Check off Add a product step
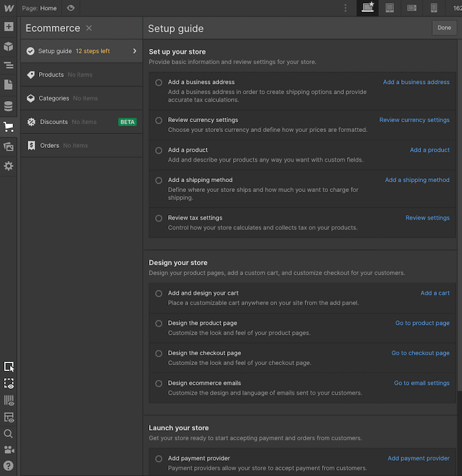Screen dimensions: 462x476 tap(158, 151)
